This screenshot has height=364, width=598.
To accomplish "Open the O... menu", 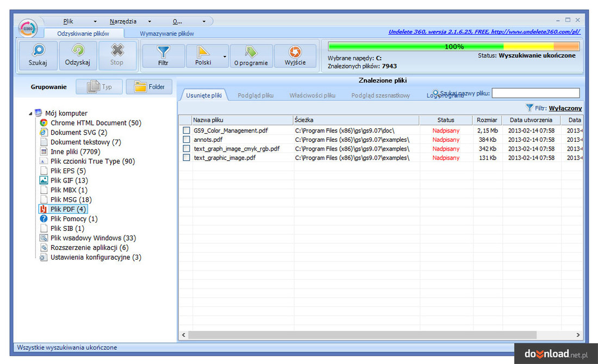I will tap(177, 21).
